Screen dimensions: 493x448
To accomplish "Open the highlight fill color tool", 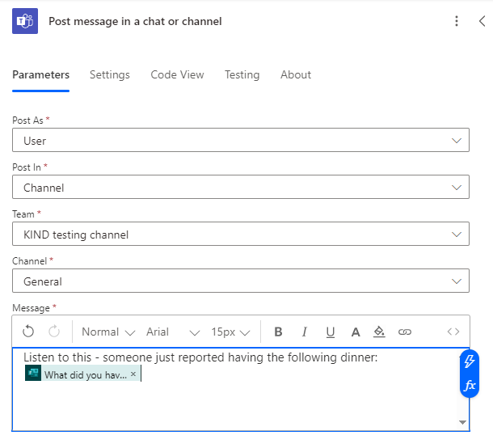I will coord(379,332).
